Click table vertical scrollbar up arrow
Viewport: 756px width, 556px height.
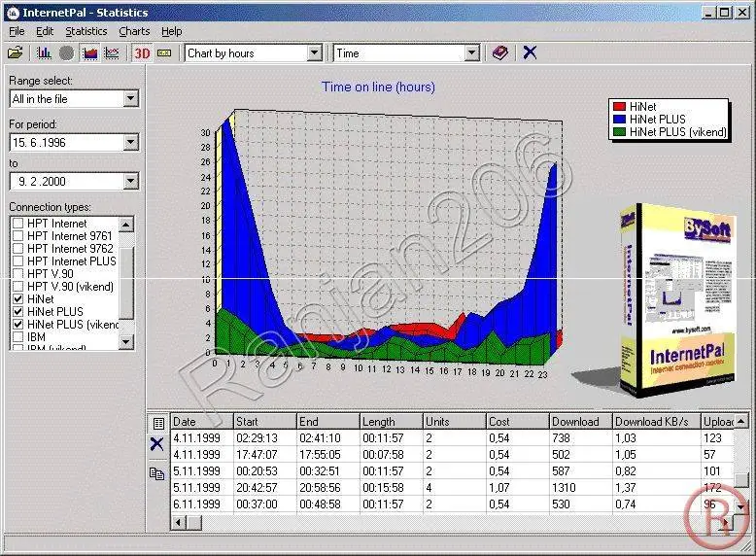click(741, 421)
